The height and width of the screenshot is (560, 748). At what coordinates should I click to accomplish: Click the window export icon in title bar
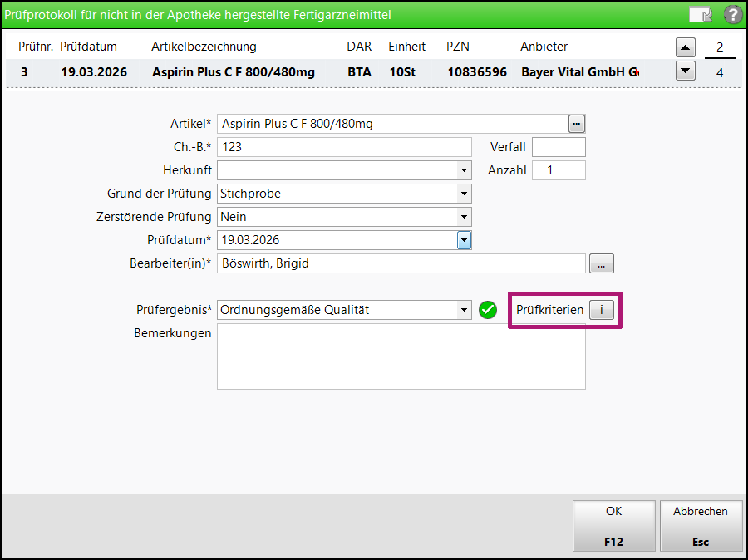tap(700, 14)
